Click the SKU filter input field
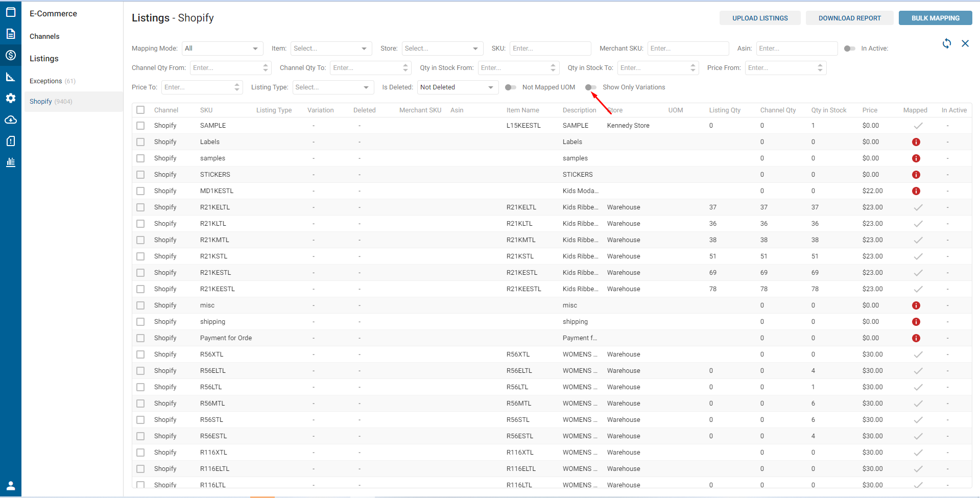Screen dimensions: 980x498 [x=551, y=49]
